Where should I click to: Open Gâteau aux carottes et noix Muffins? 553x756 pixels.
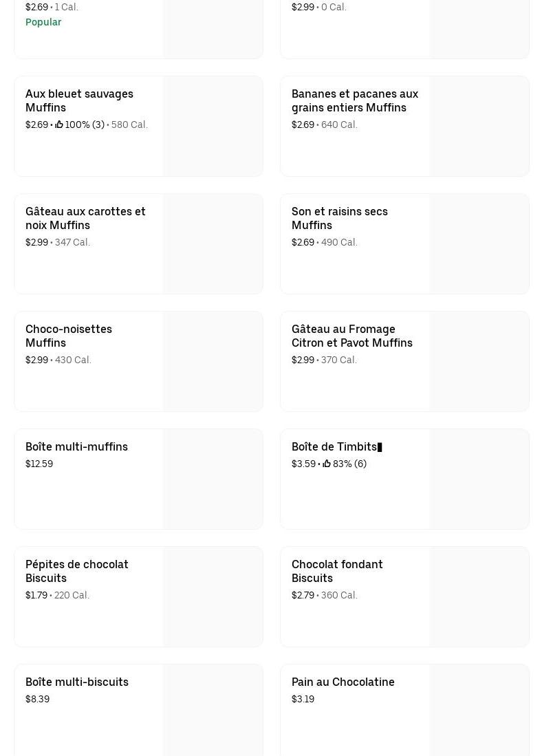pos(85,218)
